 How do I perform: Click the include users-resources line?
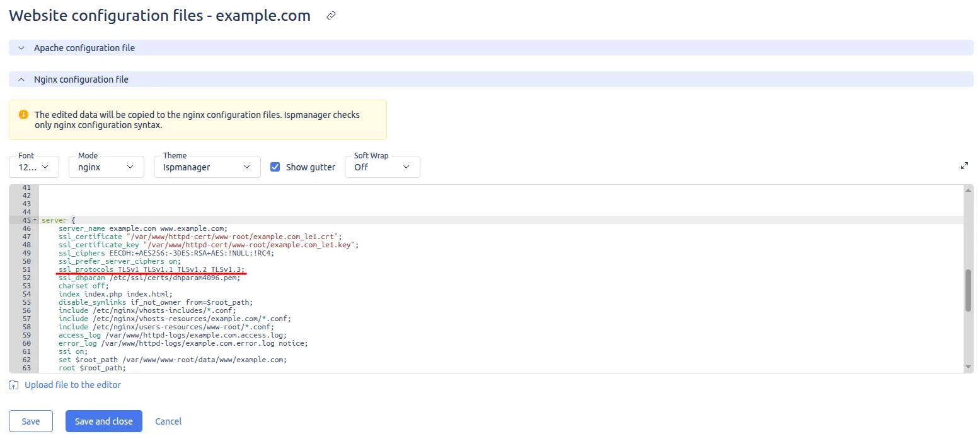pos(166,327)
